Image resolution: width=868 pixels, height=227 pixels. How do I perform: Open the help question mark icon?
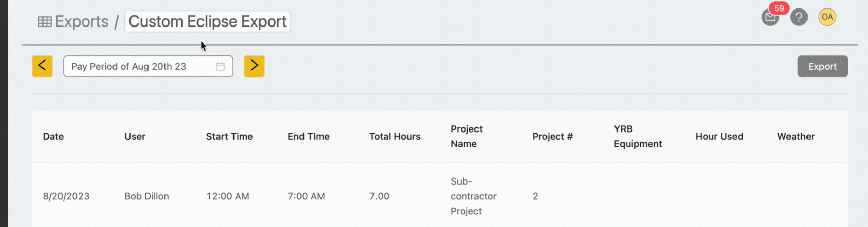click(x=799, y=17)
